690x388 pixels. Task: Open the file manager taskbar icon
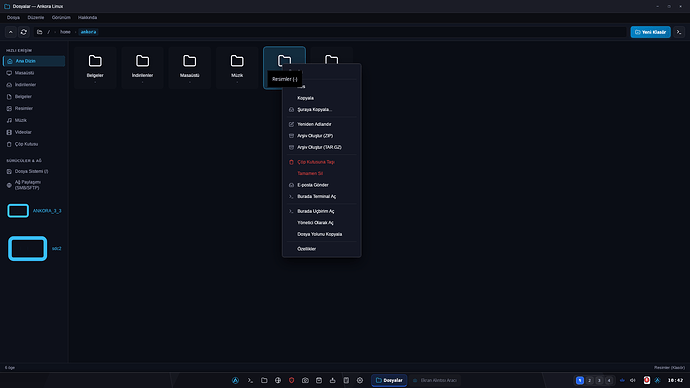point(264,381)
